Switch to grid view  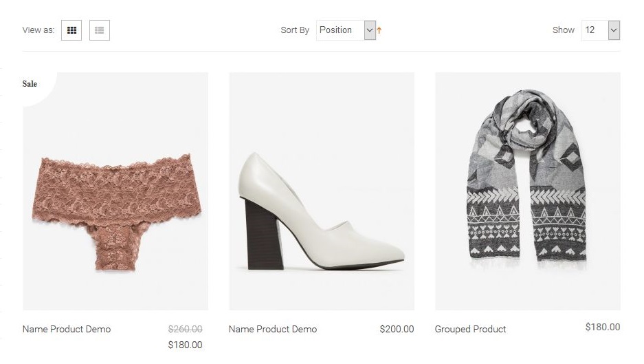click(71, 30)
